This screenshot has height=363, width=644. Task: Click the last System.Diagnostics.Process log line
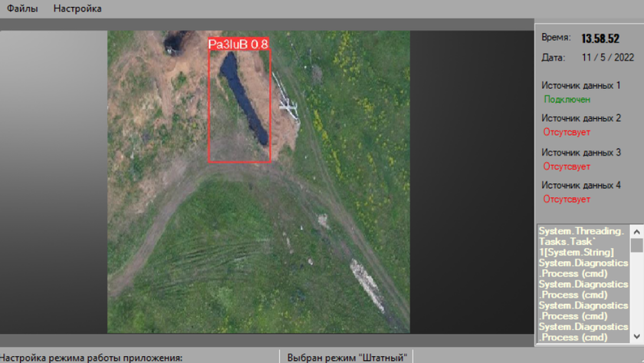coord(581,332)
